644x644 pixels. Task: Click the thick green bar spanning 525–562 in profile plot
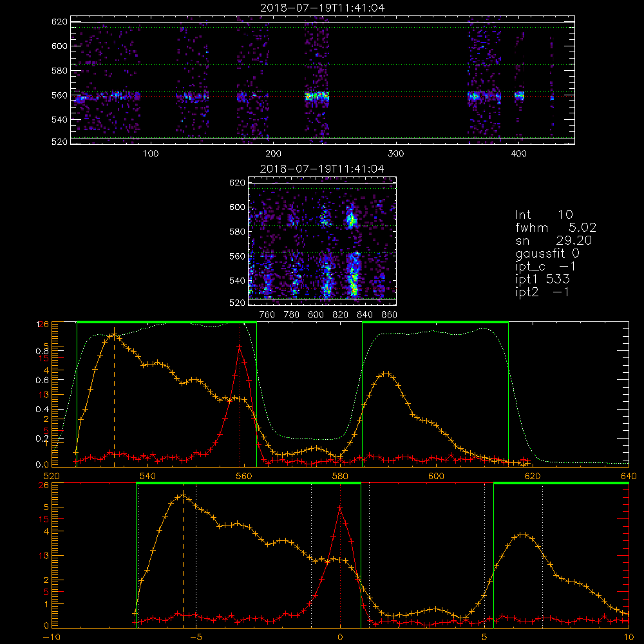pos(167,323)
